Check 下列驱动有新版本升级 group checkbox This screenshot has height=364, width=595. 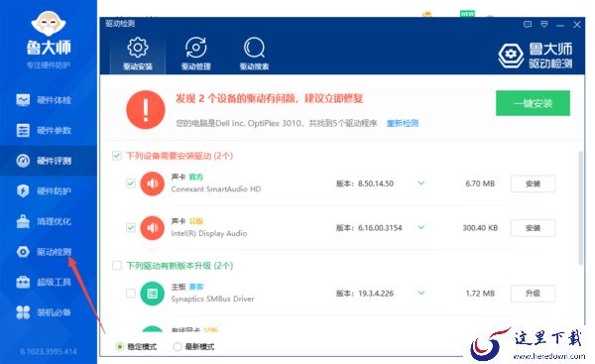point(117,265)
